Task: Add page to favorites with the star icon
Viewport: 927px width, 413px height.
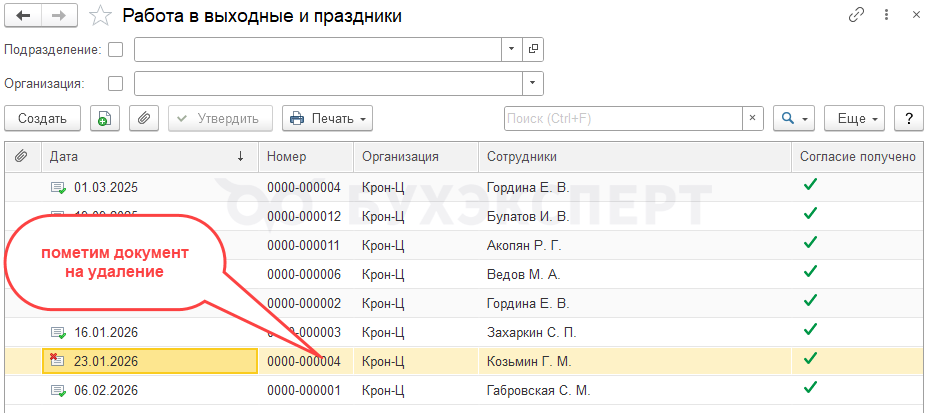Action: point(101,16)
